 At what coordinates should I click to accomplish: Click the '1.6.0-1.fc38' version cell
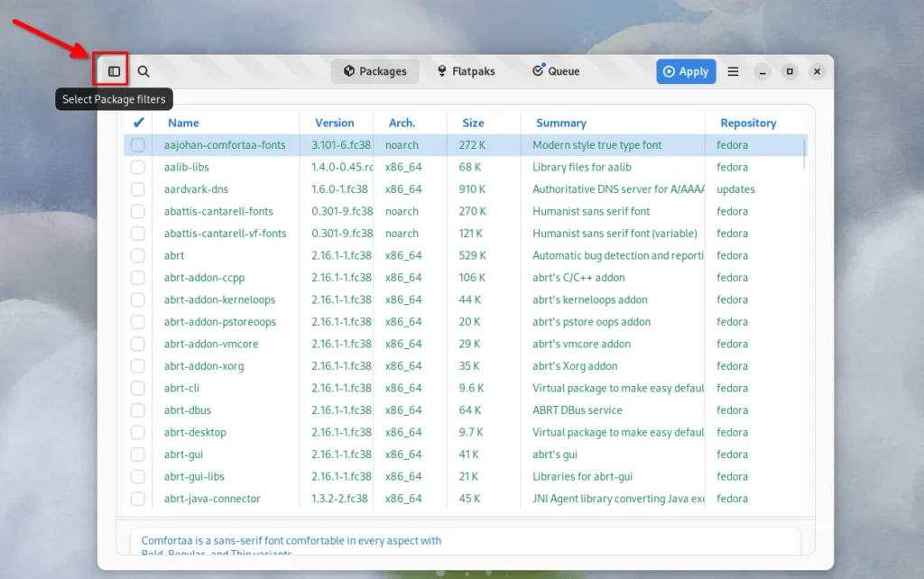tap(339, 189)
